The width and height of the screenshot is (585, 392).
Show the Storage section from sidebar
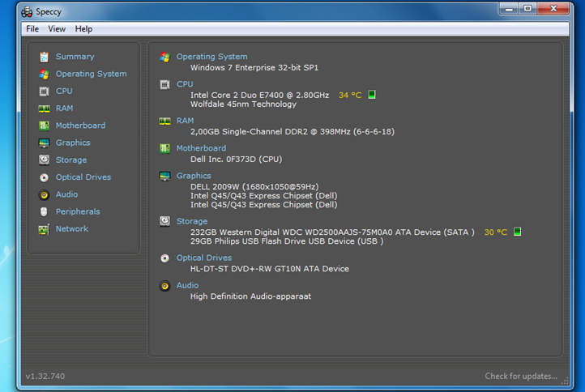pos(71,160)
